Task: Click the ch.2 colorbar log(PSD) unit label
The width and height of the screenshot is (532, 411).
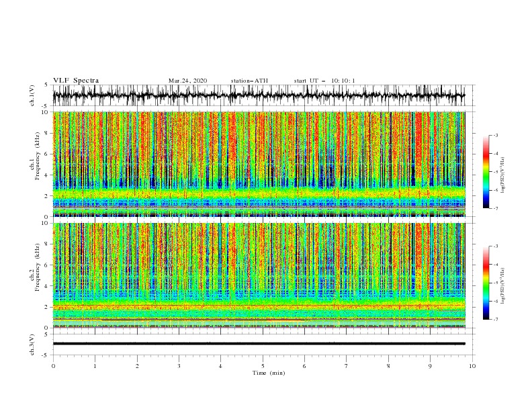Action: click(503, 285)
